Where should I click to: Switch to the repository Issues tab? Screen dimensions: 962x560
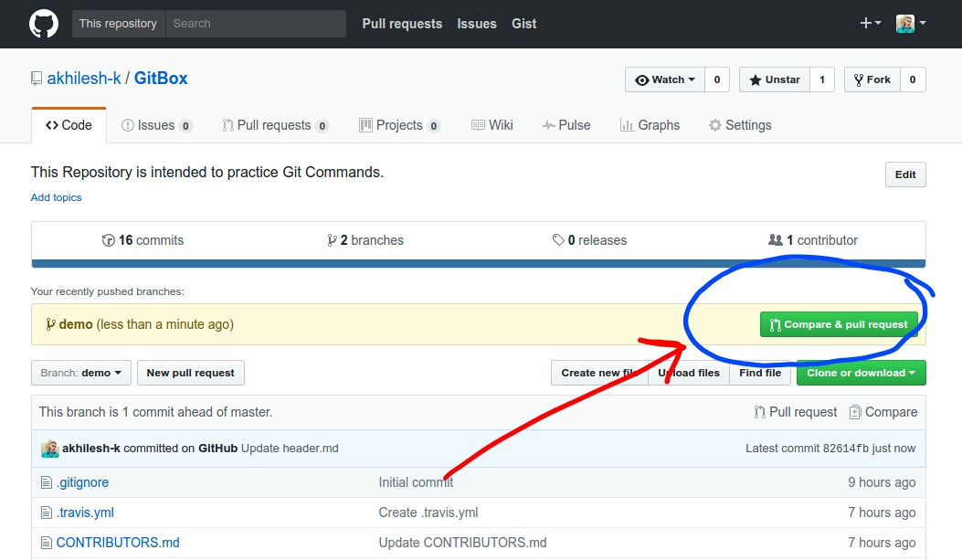tap(157, 125)
